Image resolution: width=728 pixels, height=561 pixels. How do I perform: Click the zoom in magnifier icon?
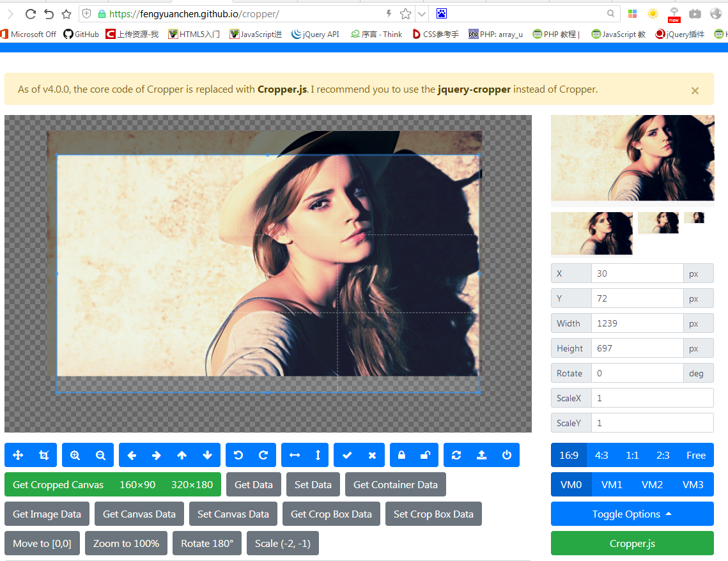[75, 455]
